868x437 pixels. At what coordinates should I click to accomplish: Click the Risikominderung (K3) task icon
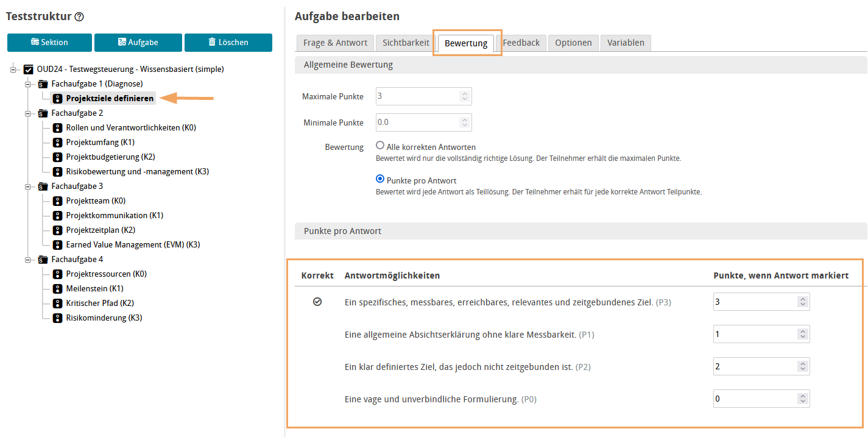coord(57,318)
